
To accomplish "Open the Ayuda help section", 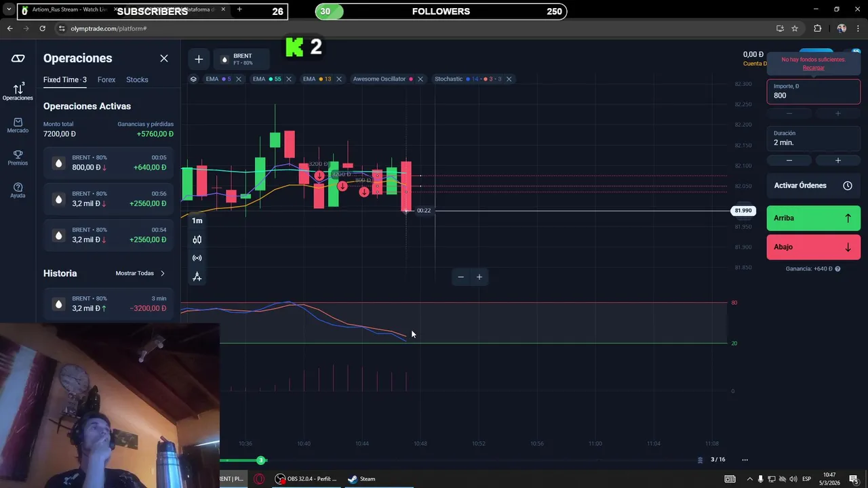I will pos(18,190).
